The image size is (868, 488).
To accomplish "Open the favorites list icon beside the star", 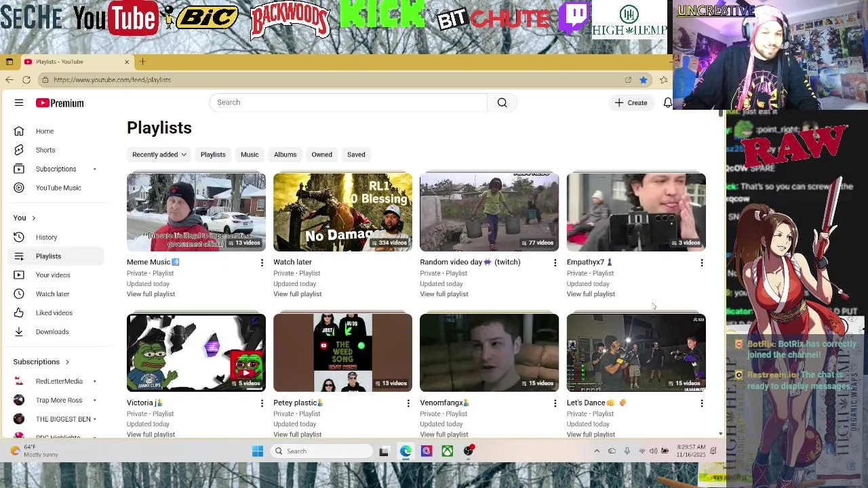I will (663, 80).
